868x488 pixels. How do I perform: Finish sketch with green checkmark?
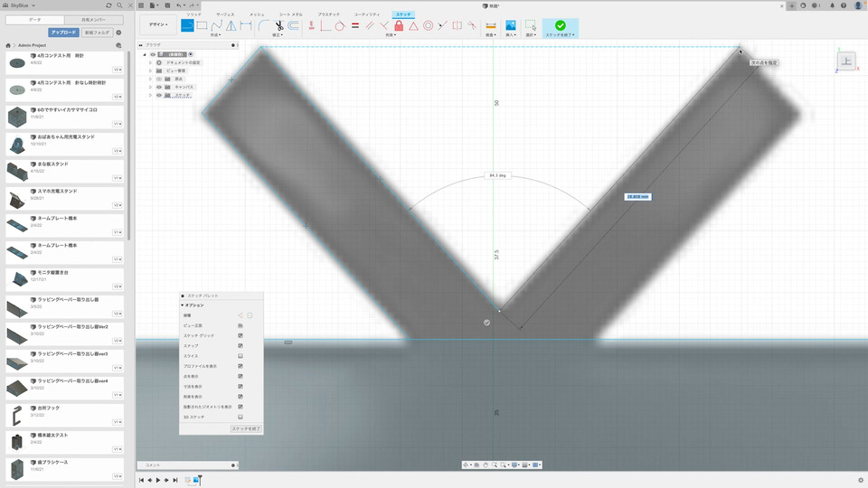[x=561, y=25]
